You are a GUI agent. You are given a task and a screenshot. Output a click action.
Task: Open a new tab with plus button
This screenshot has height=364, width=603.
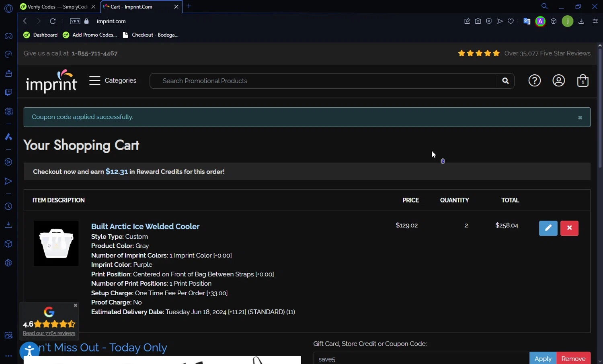(x=189, y=6)
